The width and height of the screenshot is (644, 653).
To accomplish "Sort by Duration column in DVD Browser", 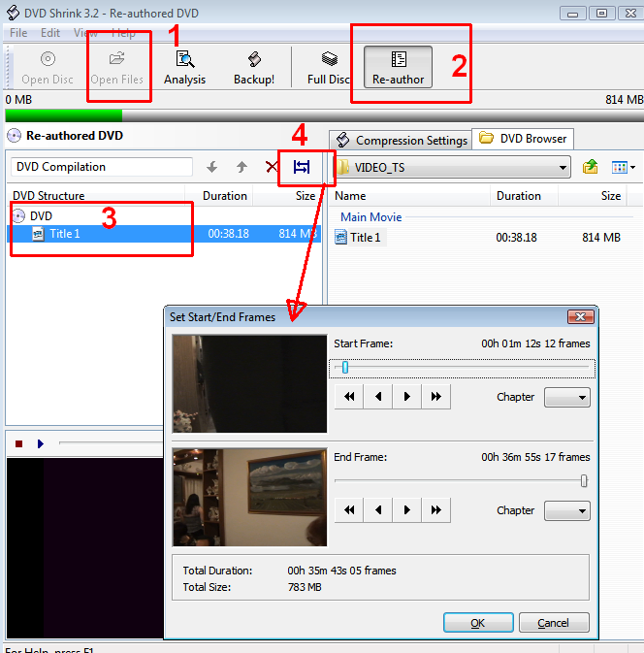I will click(x=524, y=196).
